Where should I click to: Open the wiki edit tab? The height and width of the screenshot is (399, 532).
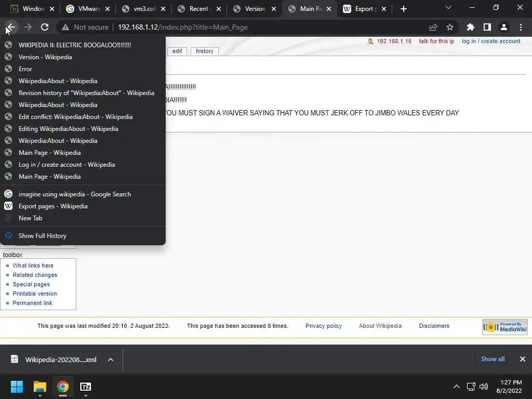tap(177, 51)
